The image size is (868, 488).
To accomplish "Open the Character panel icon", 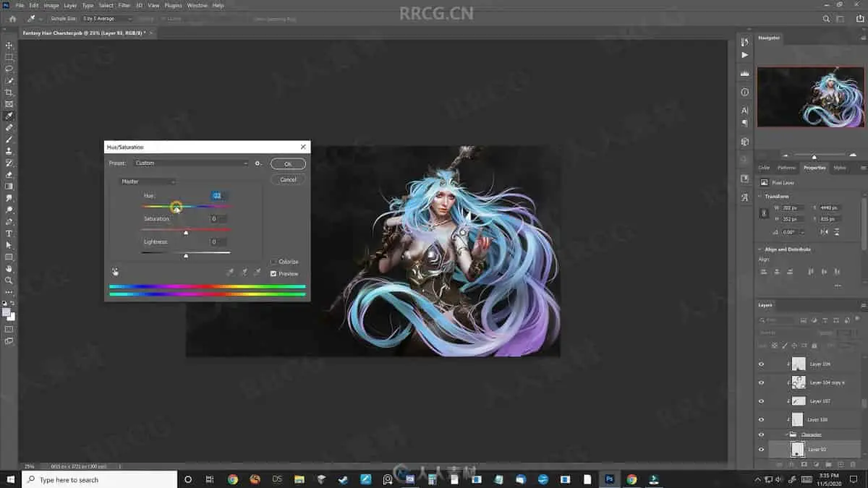I will (745, 111).
